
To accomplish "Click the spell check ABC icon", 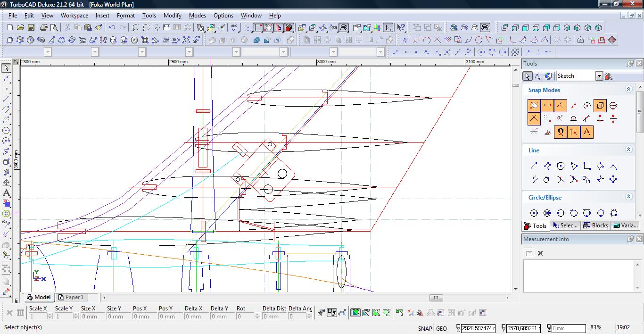I will click(x=234, y=28).
